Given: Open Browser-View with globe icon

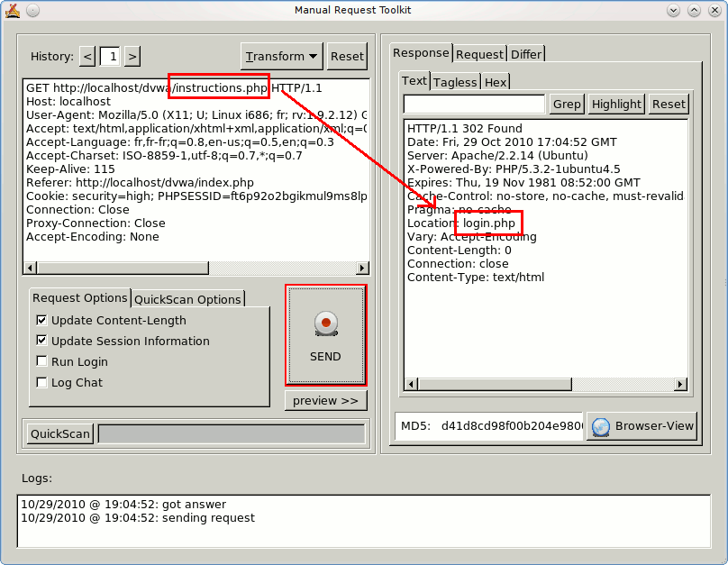Looking at the screenshot, I should tap(642, 426).
